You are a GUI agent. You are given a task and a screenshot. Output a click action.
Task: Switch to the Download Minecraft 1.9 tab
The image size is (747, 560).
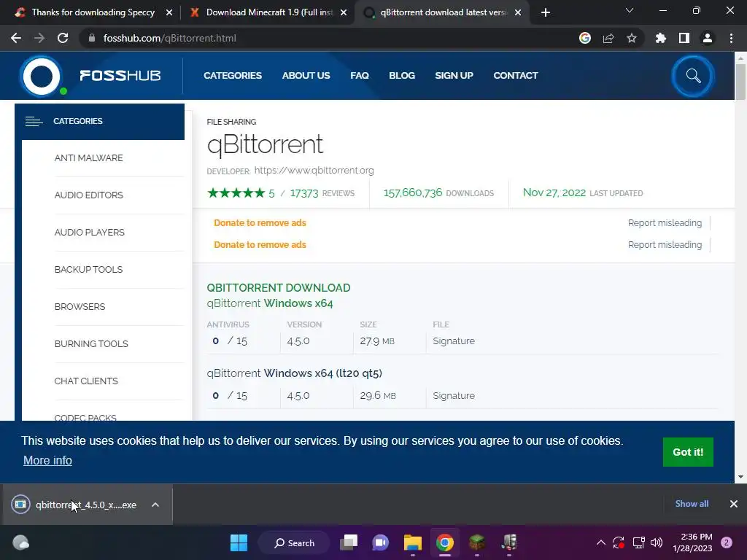[269, 12]
